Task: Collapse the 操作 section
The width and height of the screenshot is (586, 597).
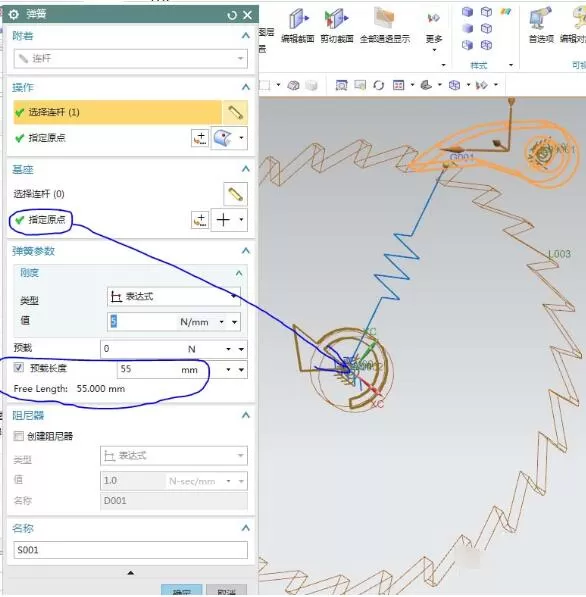Action: pos(246,87)
